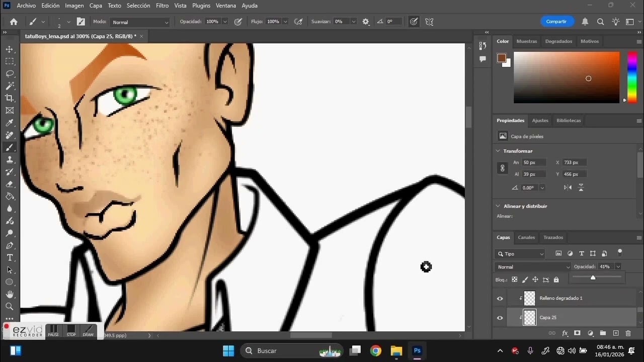Open layer blend mode Normal dropdown
This screenshot has height=362, width=644.
click(533, 267)
